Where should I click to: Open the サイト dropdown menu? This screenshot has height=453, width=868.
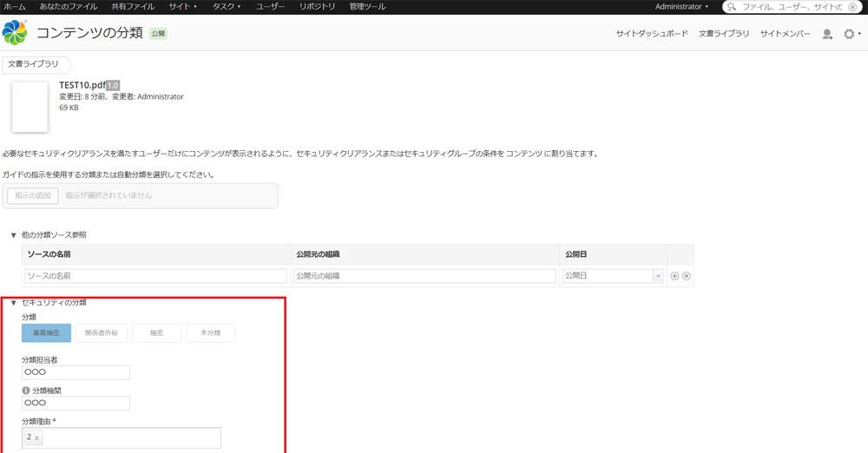[x=182, y=7]
